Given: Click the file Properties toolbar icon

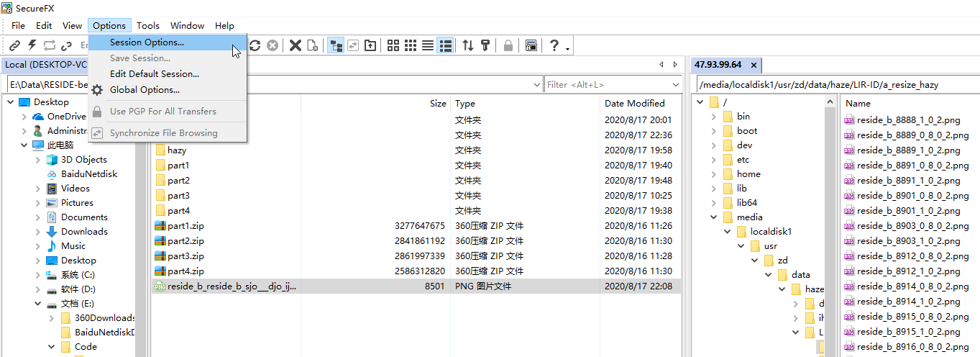Looking at the screenshot, I should point(312,45).
